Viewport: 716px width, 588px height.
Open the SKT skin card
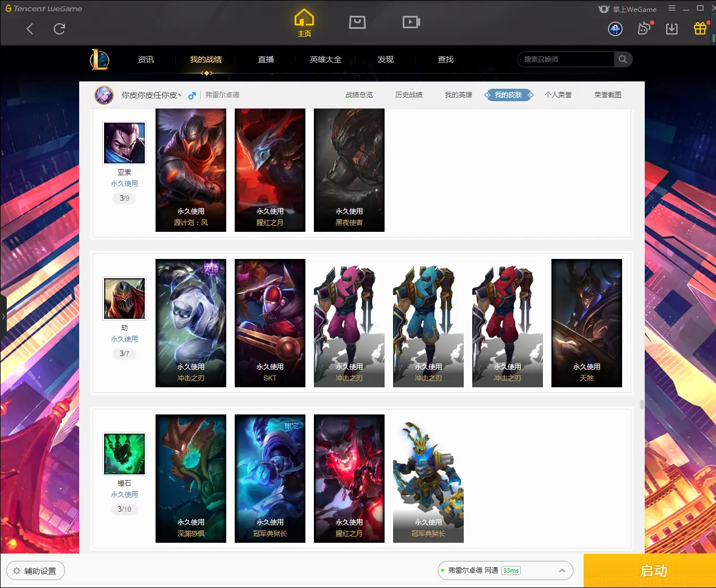point(270,323)
